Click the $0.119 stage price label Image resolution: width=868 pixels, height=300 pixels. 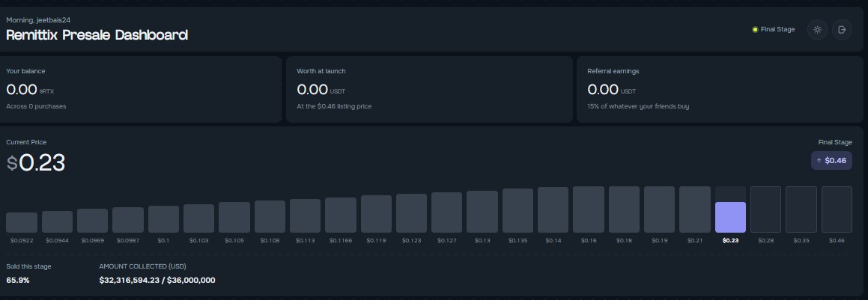(376, 240)
